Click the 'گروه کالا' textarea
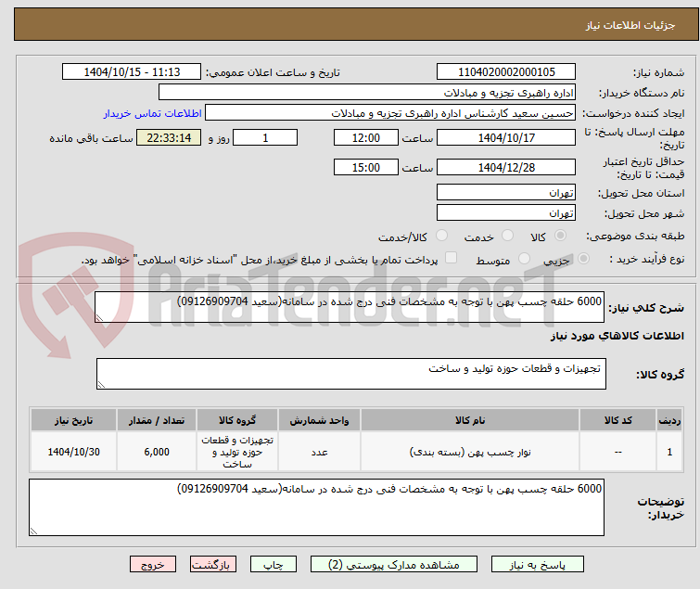700x589 pixels. click(351, 374)
